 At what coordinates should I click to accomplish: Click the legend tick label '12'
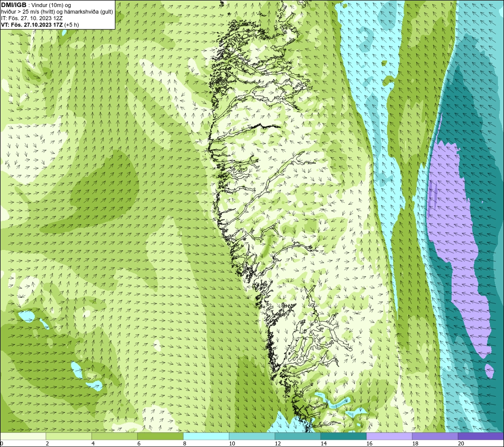(278, 444)
